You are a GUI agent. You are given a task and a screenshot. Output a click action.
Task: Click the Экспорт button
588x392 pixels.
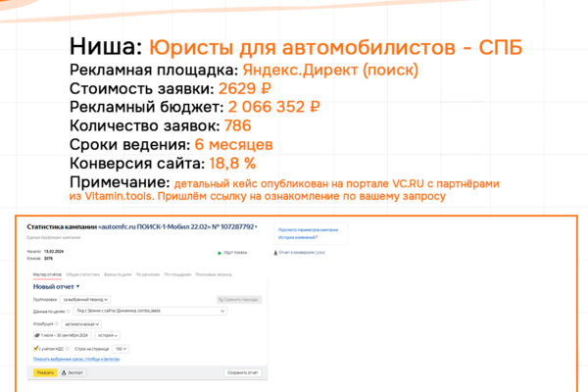73,372
